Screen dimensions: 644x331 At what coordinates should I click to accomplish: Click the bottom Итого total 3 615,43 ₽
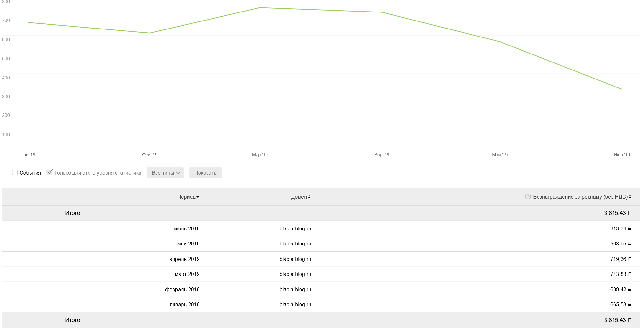(618, 320)
